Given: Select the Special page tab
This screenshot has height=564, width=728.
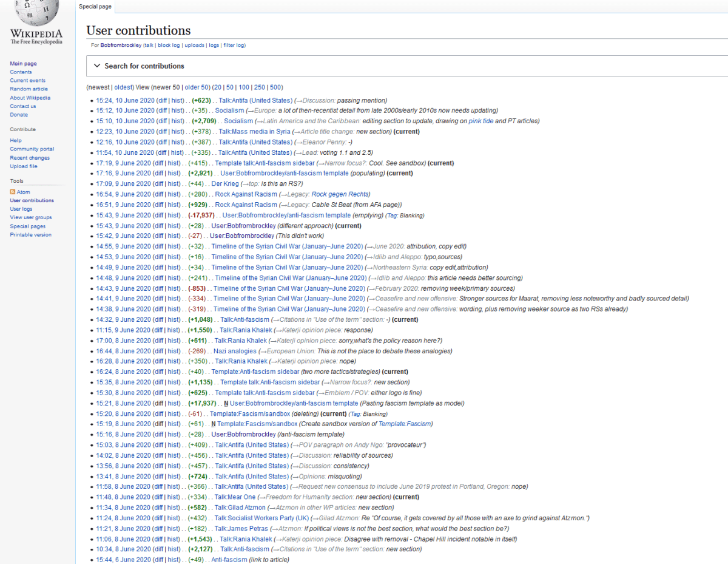Looking at the screenshot, I should 95,6.
